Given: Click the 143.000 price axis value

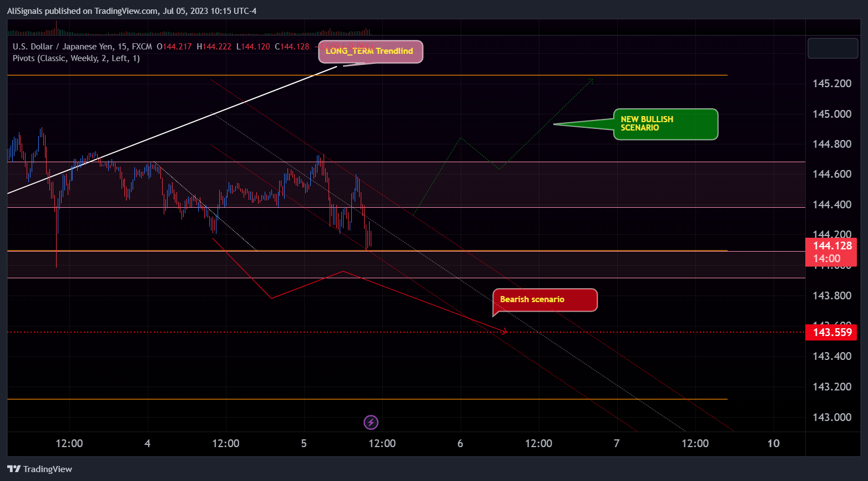Looking at the screenshot, I should [x=832, y=417].
